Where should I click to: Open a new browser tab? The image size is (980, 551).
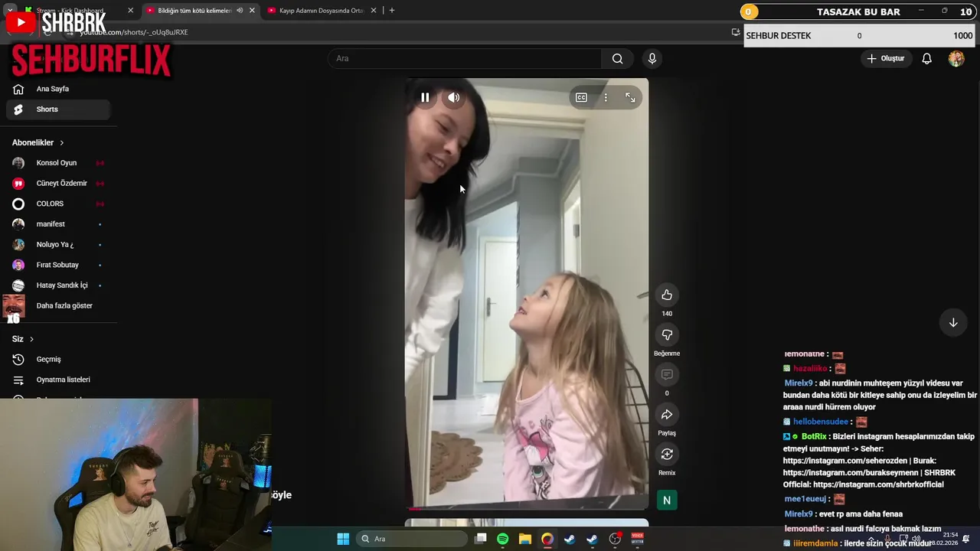click(x=392, y=11)
